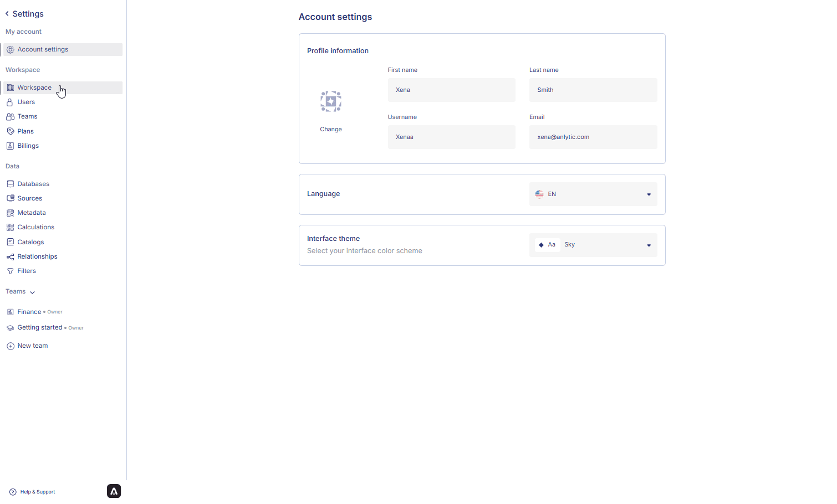The height and width of the screenshot is (504, 837).
Task: Open the Interface theme dropdown showing Sky
Action: click(x=593, y=245)
